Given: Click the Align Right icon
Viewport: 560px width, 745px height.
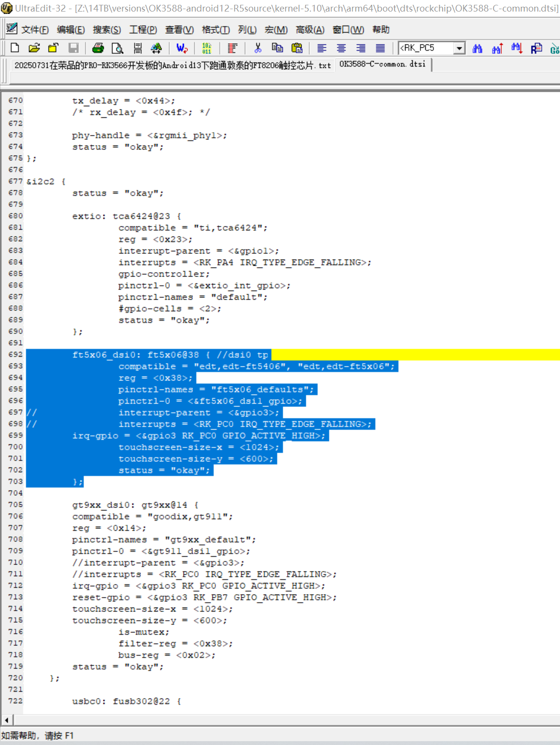Looking at the screenshot, I should tap(360, 48).
